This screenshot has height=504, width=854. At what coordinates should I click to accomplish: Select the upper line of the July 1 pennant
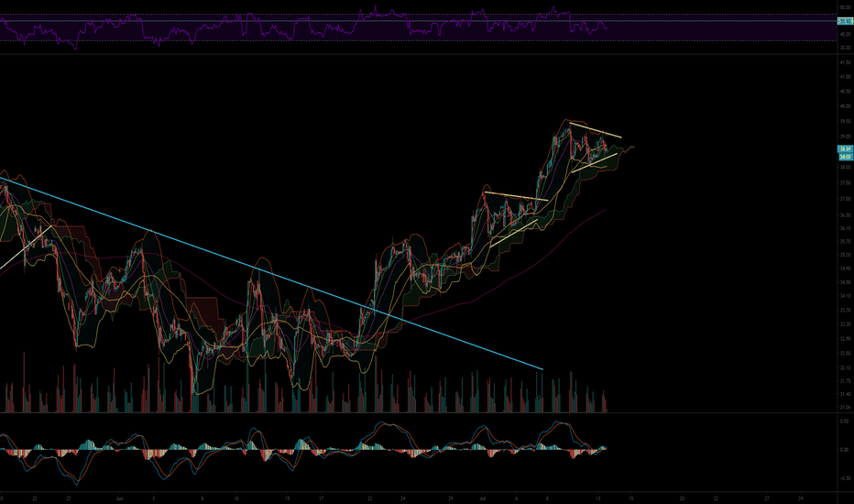coord(516,196)
